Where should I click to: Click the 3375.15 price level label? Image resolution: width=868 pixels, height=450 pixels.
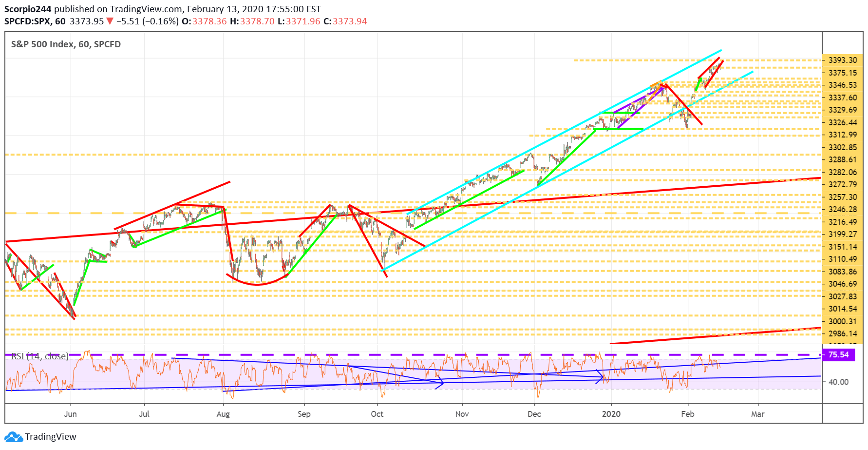(x=843, y=73)
